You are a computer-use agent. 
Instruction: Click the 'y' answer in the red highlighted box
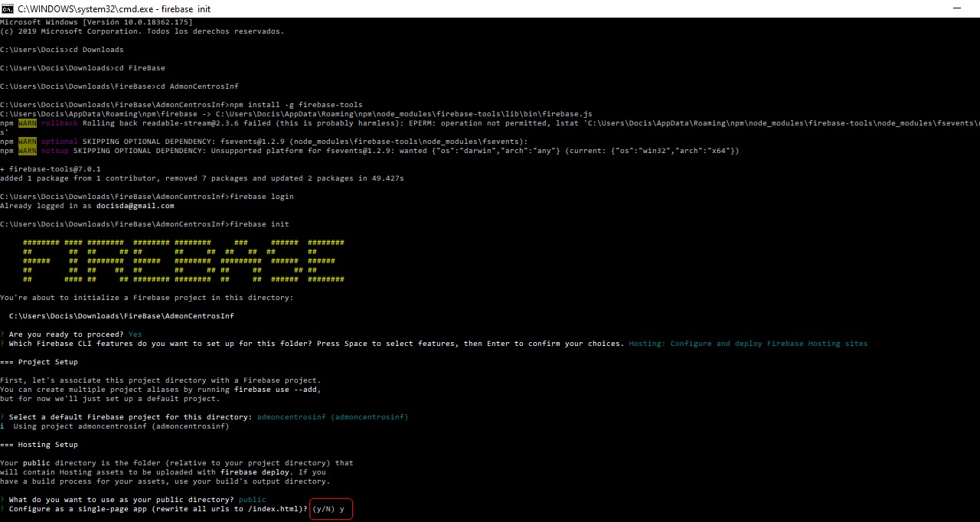(341, 509)
